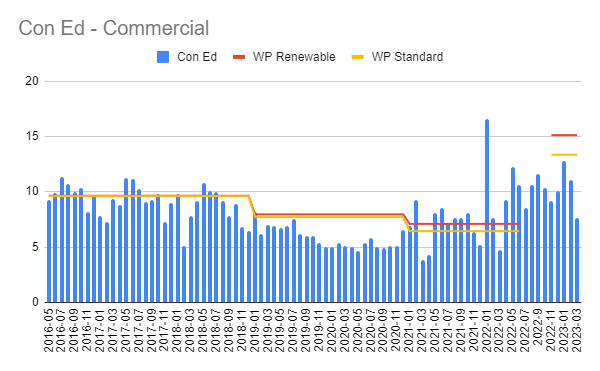This screenshot has width=600, height=371.
Task: Click the chart title Con Ed - Commercial
Action: 114,28
